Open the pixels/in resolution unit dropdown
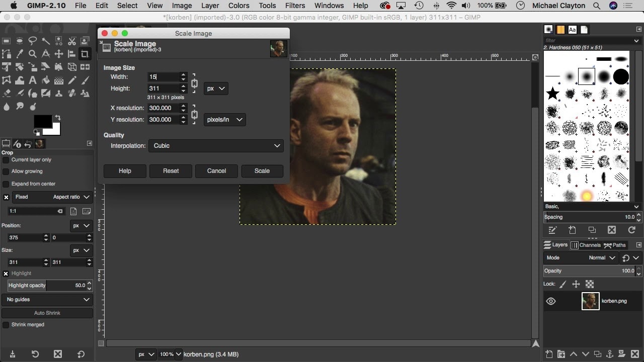This screenshot has width=644, height=362. click(224, 120)
